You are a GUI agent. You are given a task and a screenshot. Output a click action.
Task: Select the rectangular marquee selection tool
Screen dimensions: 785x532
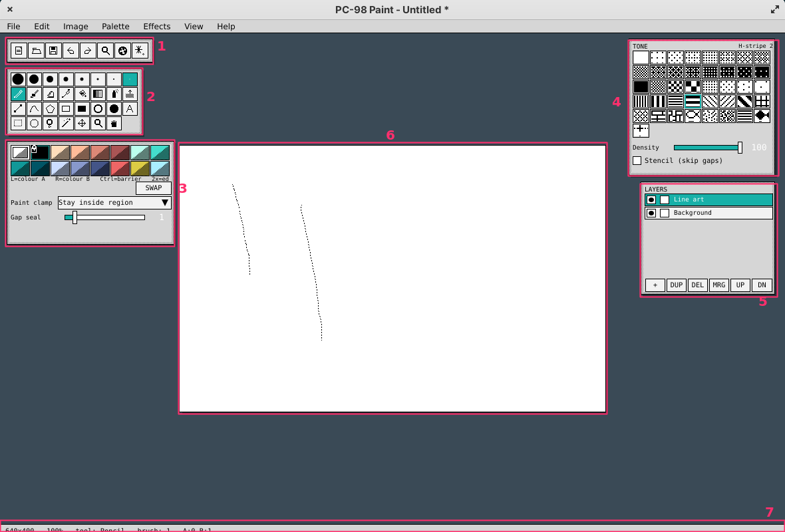click(x=18, y=123)
